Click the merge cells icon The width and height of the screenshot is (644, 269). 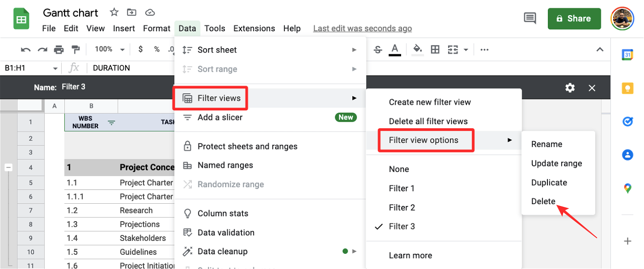[x=453, y=49]
